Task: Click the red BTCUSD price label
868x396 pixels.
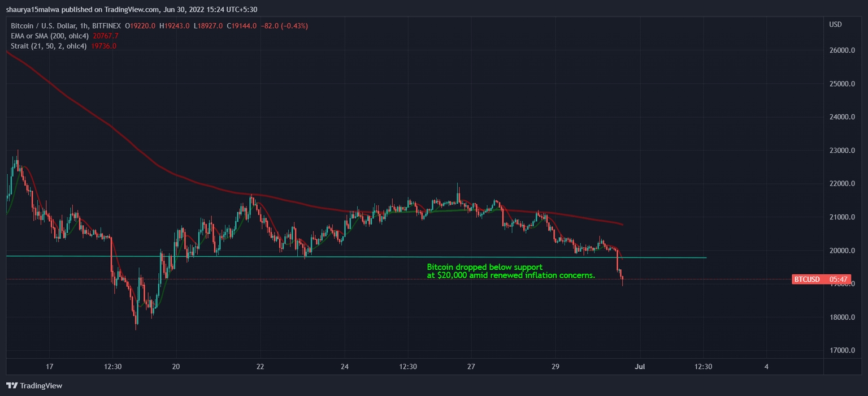Action: tap(807, 278)
